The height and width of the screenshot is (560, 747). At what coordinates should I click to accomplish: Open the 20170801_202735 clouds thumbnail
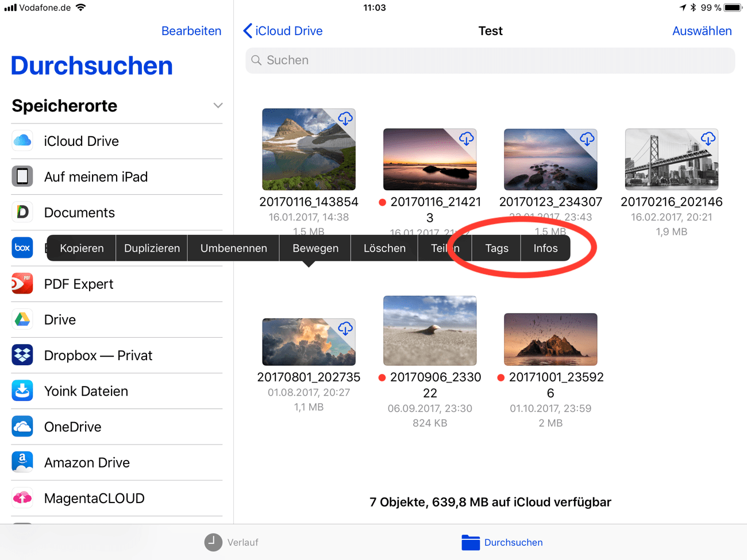(309, 342)
